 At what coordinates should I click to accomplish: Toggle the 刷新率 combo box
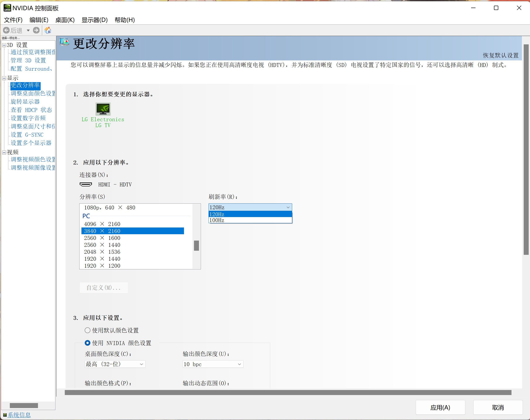point(250,207)
